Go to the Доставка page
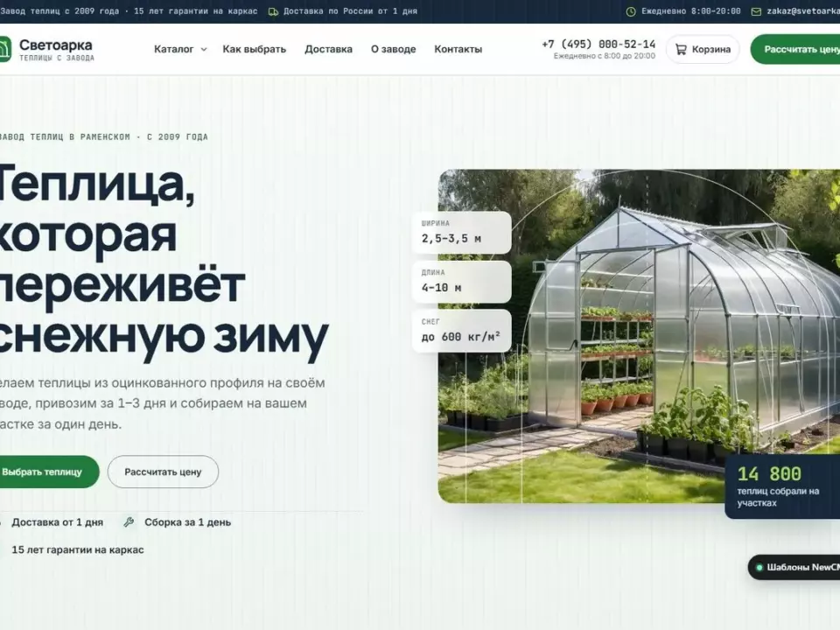 pos(328,49)
